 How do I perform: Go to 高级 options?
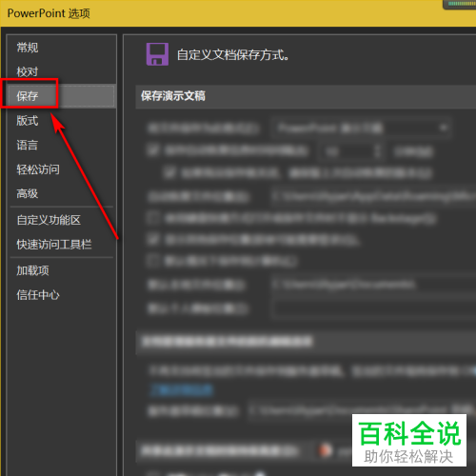click(28, 193)
